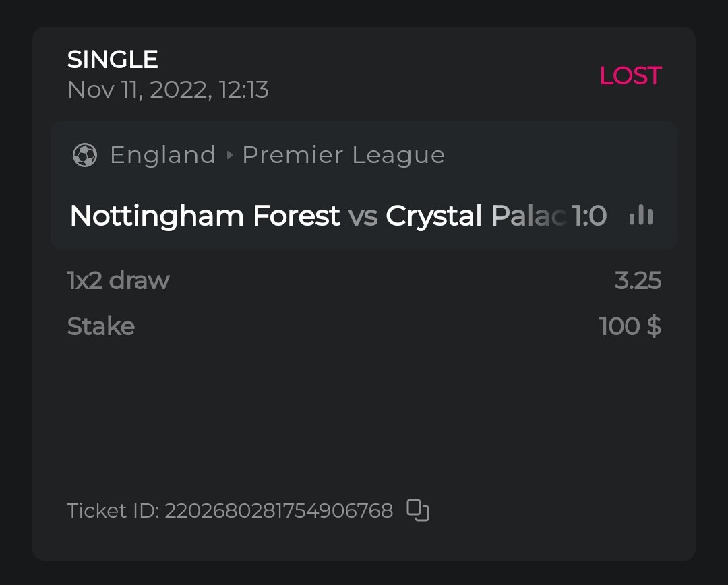Open the Premier League competition link
This screenshot has width=728, height=585.
tap(343, 155)
